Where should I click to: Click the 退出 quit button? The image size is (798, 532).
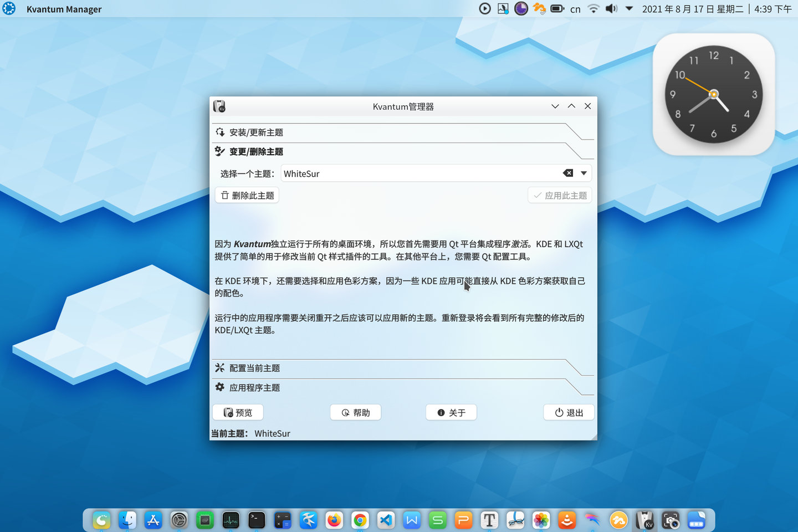click(x=569, y=413)
